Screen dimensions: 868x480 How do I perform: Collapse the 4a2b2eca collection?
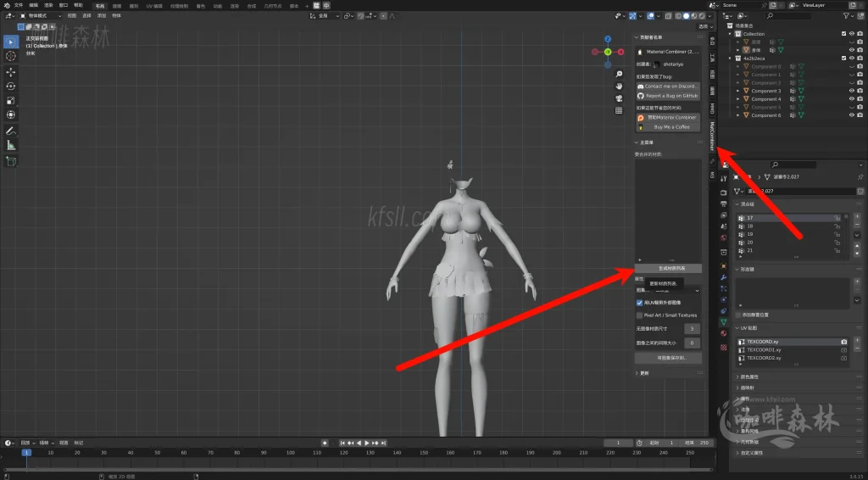pyautogui.click(x=731, y=59)
